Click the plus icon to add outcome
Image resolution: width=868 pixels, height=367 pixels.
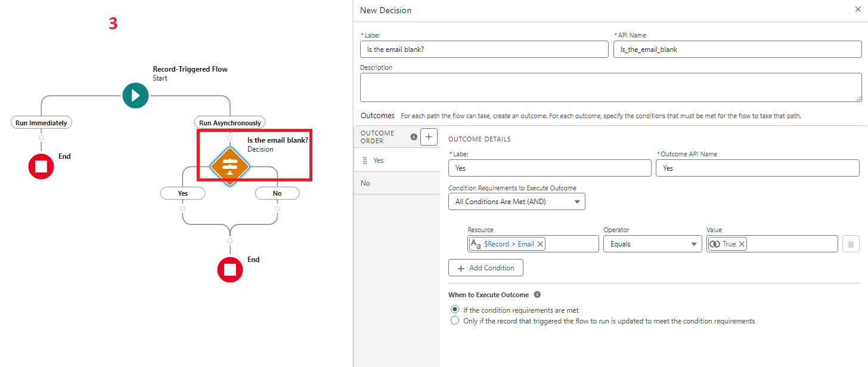click(429, 137)
